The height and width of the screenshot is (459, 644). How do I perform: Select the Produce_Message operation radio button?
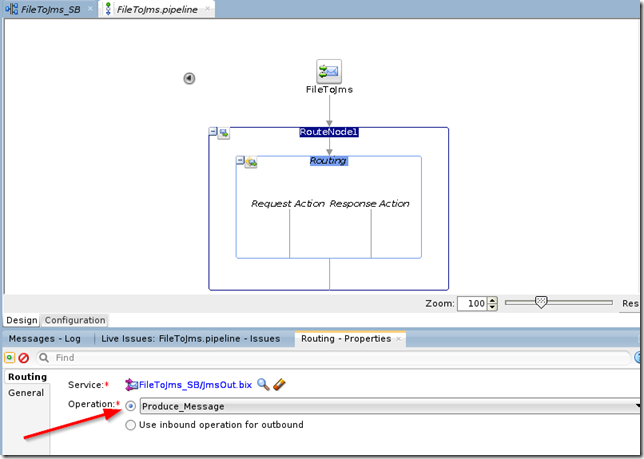(x=131, y=406)
